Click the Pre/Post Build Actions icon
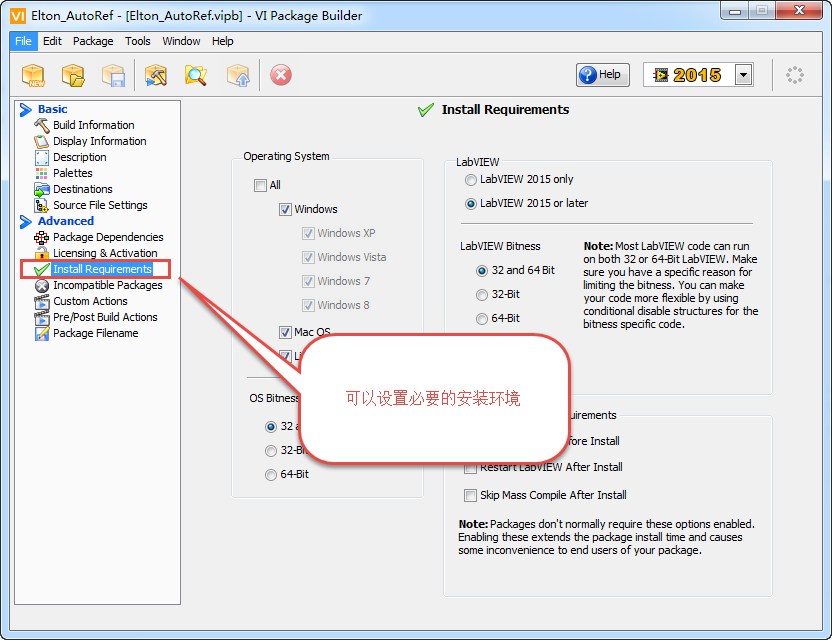The width and height of the screenshot is (832, 640). click(41, 317)
